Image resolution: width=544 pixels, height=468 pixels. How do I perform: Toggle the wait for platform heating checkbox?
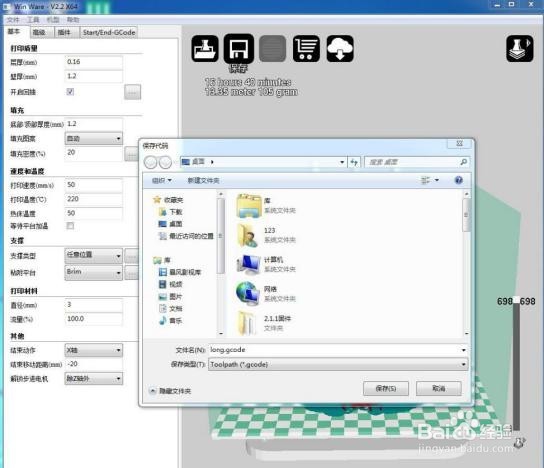pos(70,226)
